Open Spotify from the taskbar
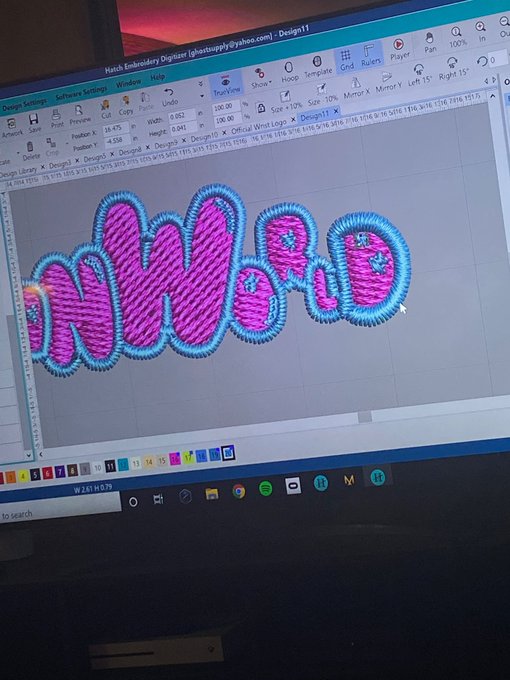Viewport: 510px width, 680px height. click(265, 489)
